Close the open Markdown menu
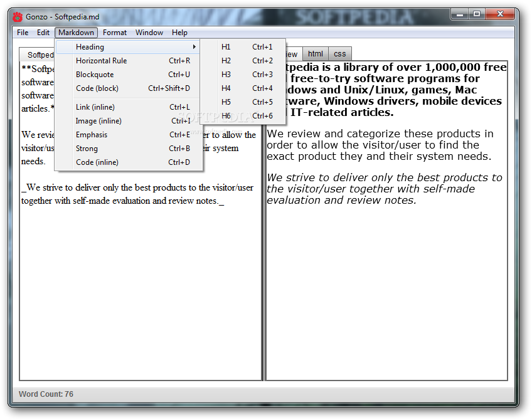This screenshot has height=420, width=532. 76,33
